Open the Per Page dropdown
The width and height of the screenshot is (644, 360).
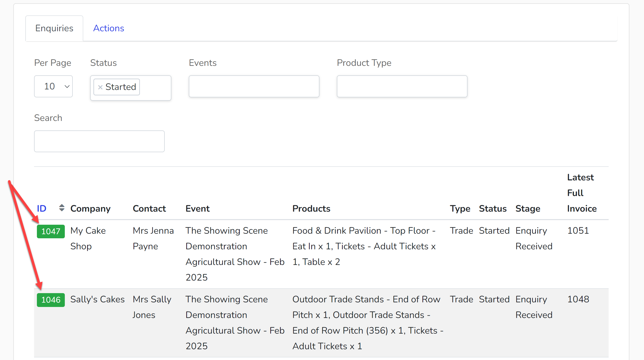(53, 86)
